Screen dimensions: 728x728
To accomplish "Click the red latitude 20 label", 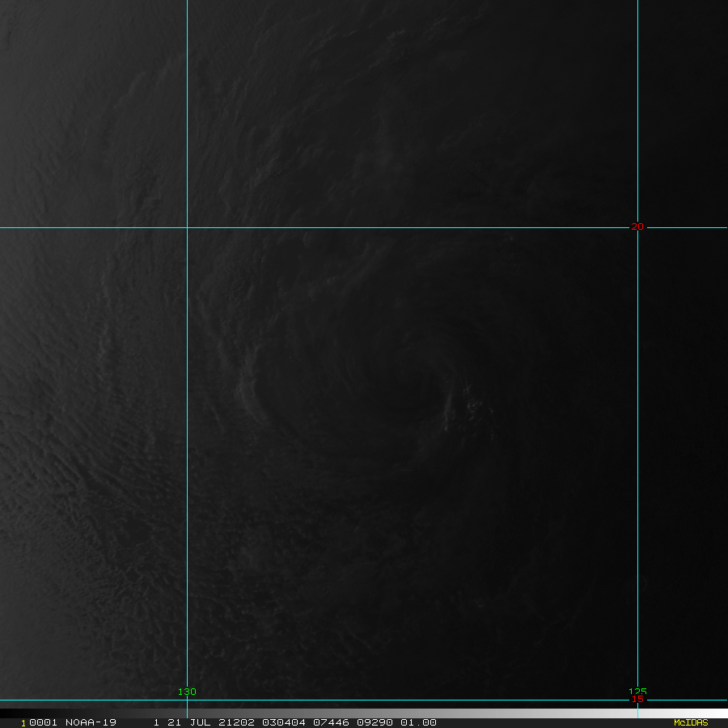I will [637, 227].
